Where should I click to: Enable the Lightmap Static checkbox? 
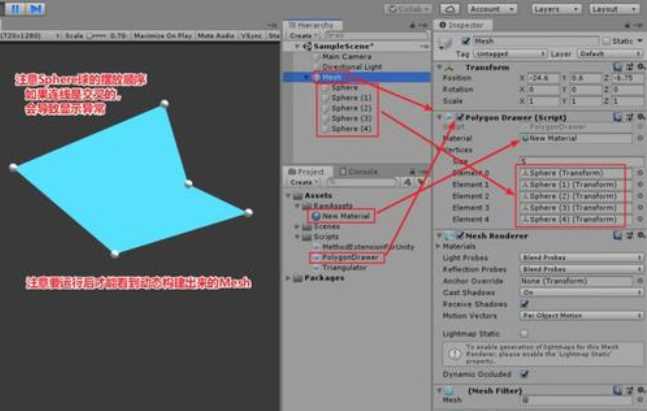524,333
